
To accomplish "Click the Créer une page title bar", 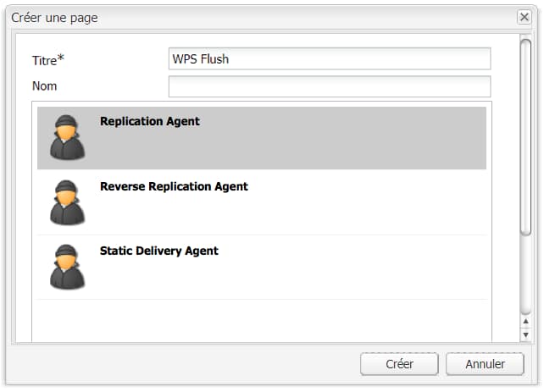I will click(x=254, y=17).
